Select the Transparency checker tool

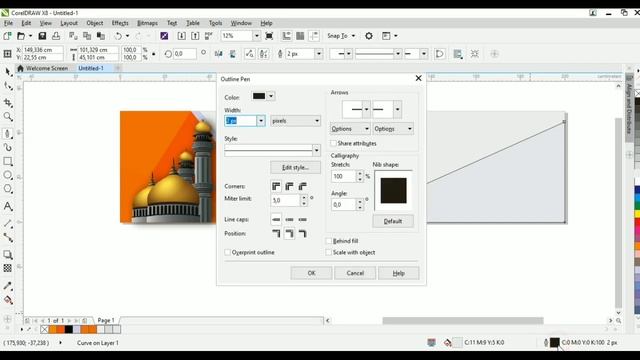(x=8, y=268)
